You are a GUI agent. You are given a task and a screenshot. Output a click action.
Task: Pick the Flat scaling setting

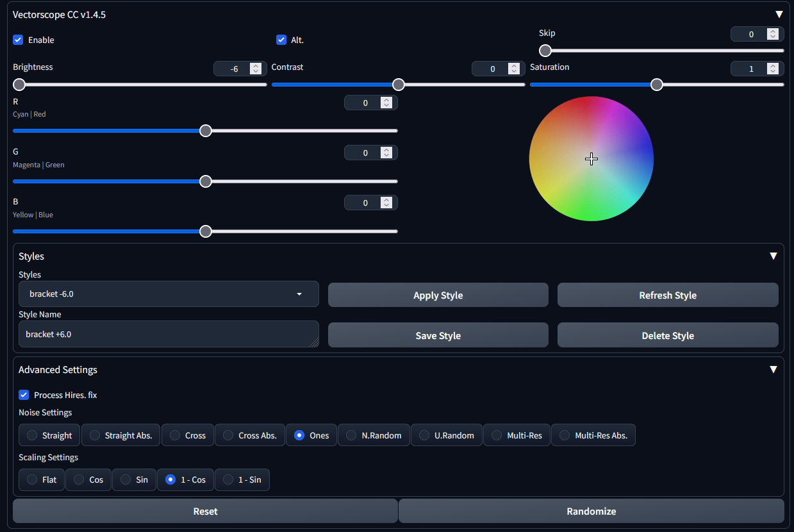41,479
